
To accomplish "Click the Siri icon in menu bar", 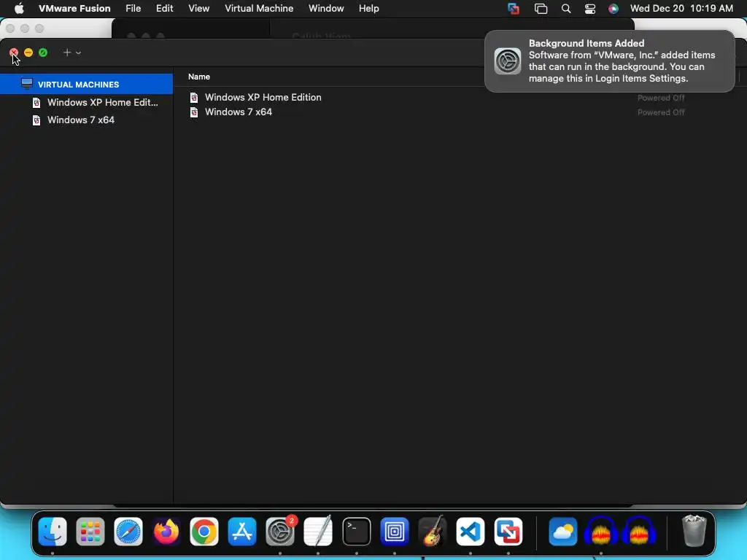I will click(x=613, y=9).
